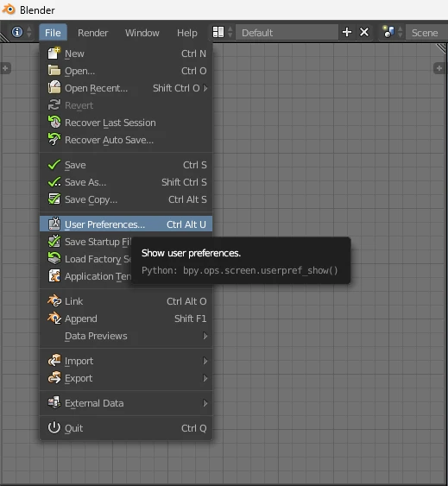Click the Export arrow icon
This screenshot has height=486, width=448.
point(54,377)
